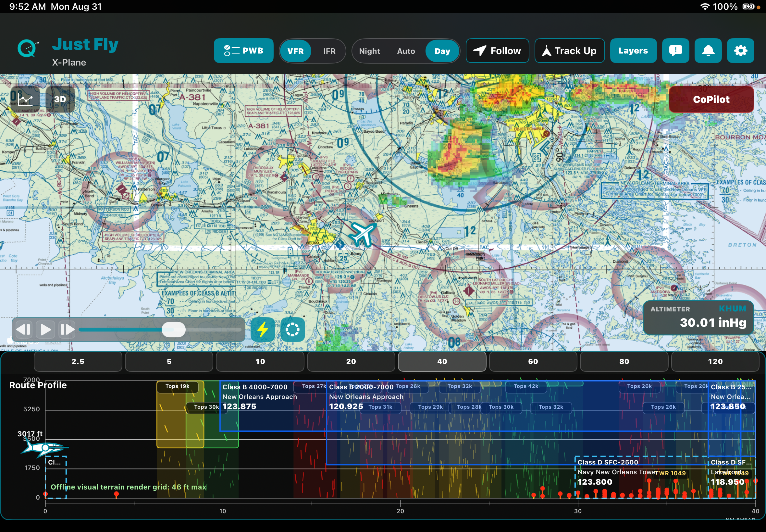Select the 60 NM range tab
Viewport: 766px width, 532px height.
click(533, 361)
